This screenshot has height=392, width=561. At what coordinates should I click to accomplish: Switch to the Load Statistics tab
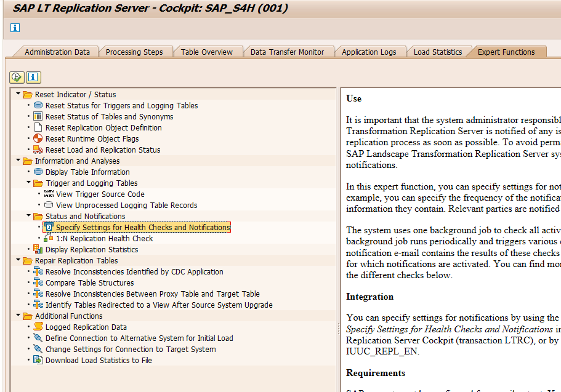pos(438,52)
